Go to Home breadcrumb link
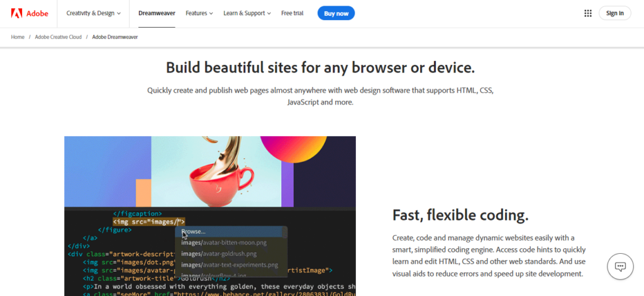The height and width of the screenshot is (296, 644). pyautogui.click(x=18, y=37)
